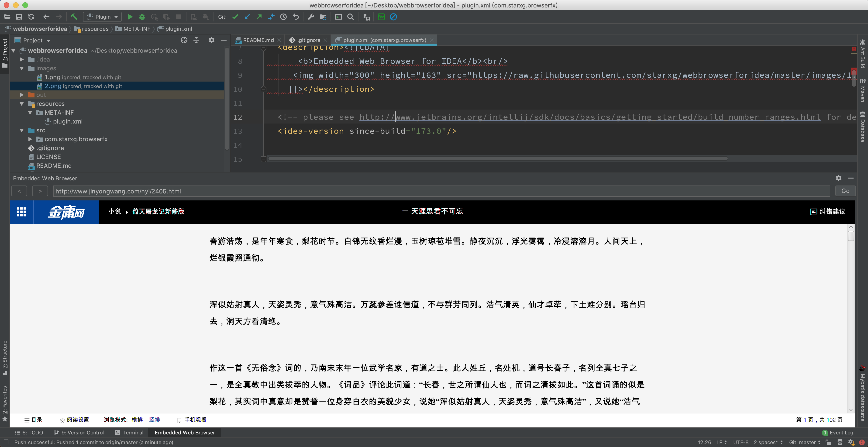Open the 2 spaces indent selector

(768, 442)
